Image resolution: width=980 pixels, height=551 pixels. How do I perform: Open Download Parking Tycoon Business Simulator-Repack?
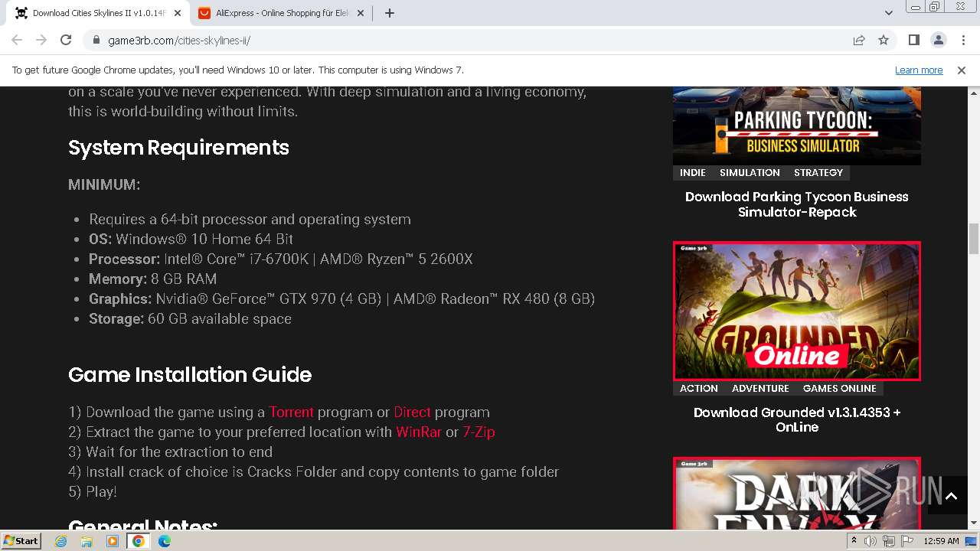pos(797,204)
